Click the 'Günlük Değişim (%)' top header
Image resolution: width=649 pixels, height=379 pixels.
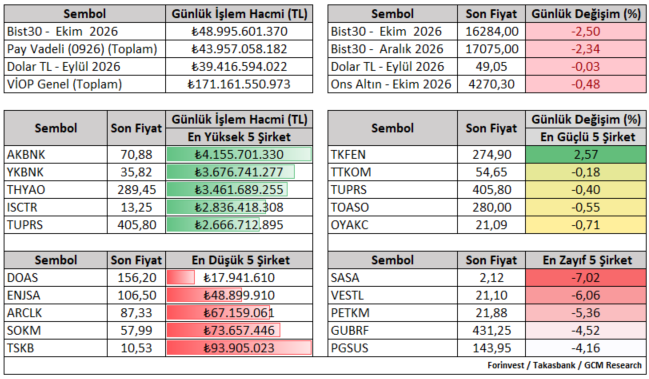[x=586, y=14]
